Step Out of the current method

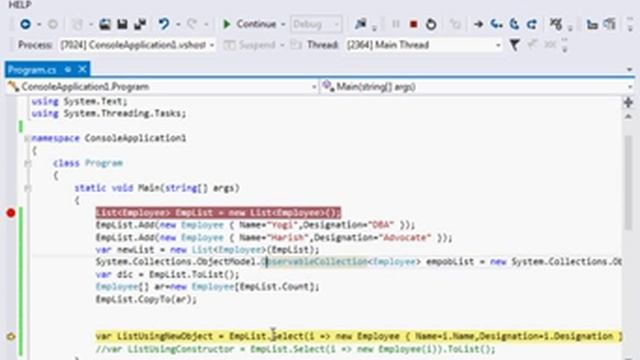point(532,24)
